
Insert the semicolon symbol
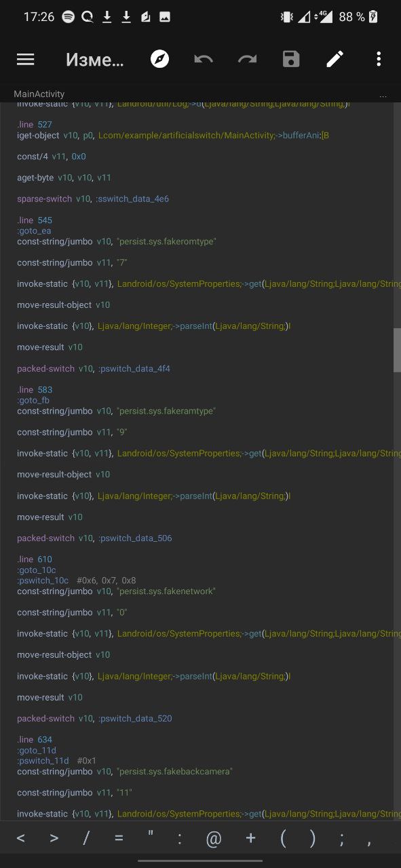[342, 840]
